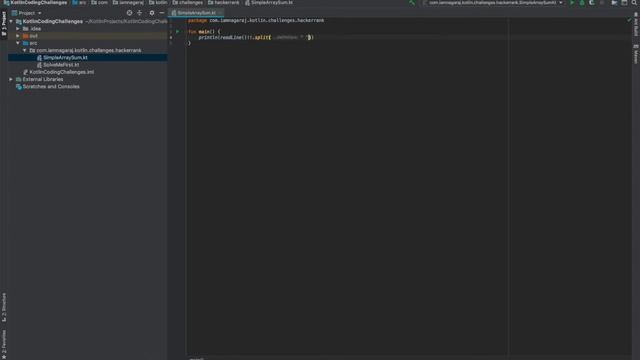Click the run gutter arrow beside main function
This screenshot has height=360, width=640.
[x=178, y=31]
